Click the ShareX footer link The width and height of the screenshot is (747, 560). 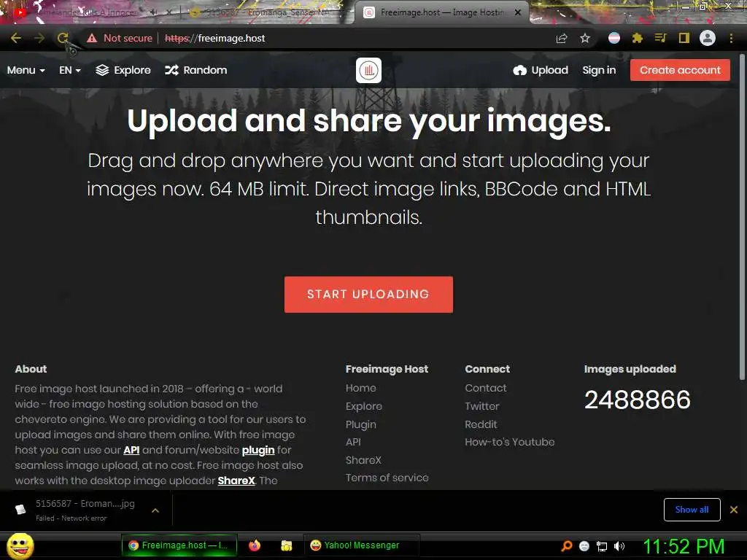(363, 460)
